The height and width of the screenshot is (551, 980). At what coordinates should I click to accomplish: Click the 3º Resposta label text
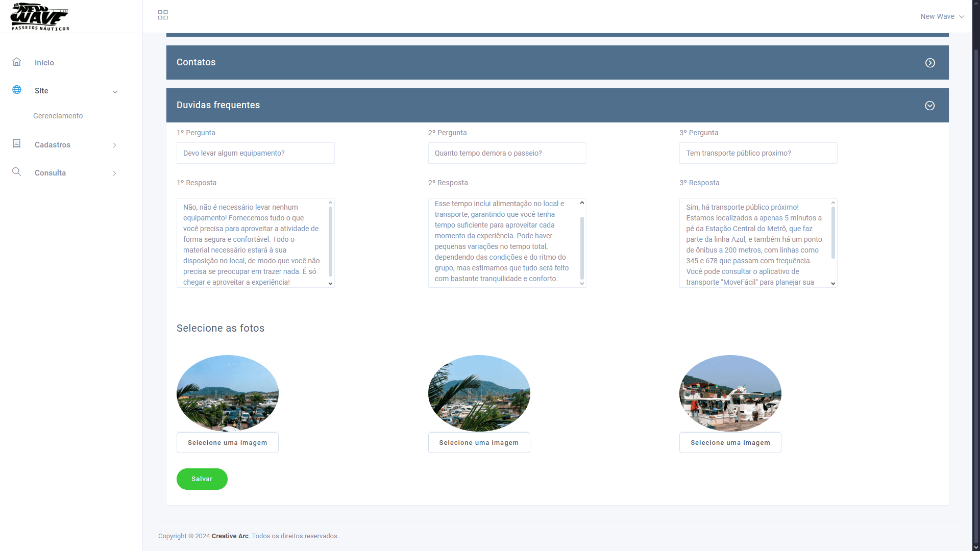(x=699, y=183)
